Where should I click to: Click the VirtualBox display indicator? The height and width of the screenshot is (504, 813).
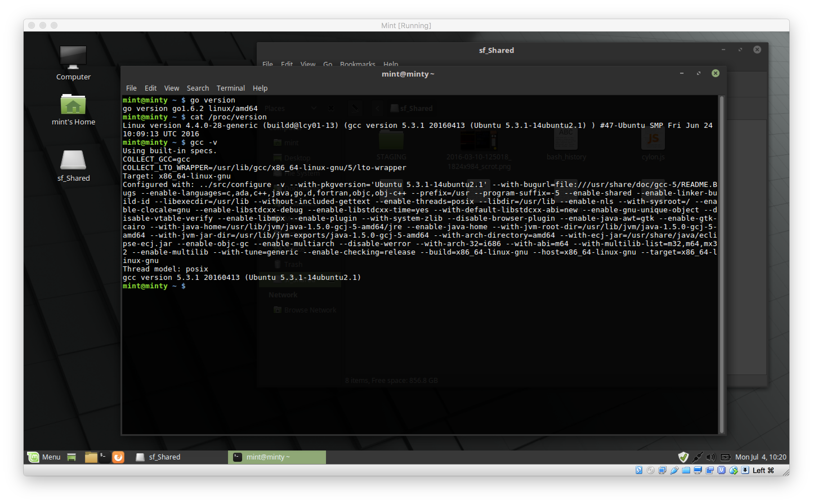pyautogui.click(x=698, y=470)
